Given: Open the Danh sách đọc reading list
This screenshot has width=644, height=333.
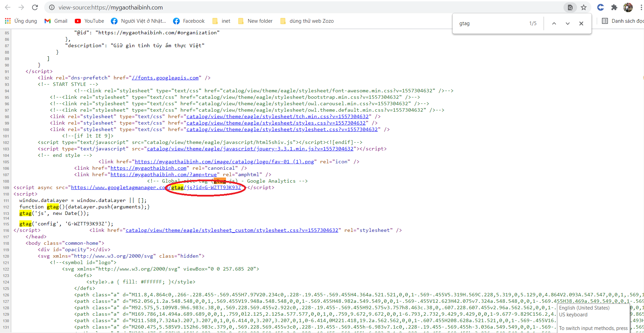Looking at the screenshot, I should pyautogui.click(x=623, y=21).
